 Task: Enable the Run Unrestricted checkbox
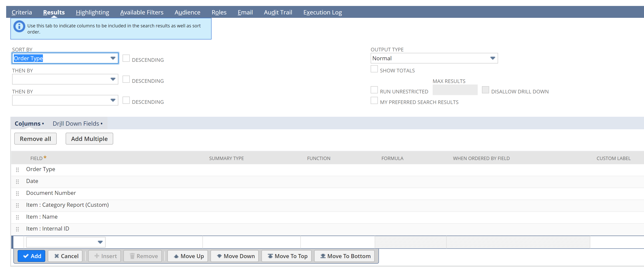tap(374, 90)
